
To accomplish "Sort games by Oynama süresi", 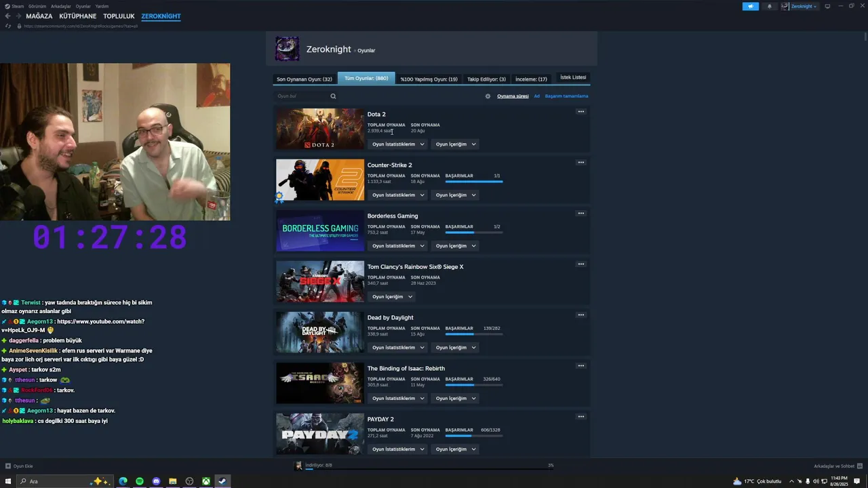I will tap(513, 96).
